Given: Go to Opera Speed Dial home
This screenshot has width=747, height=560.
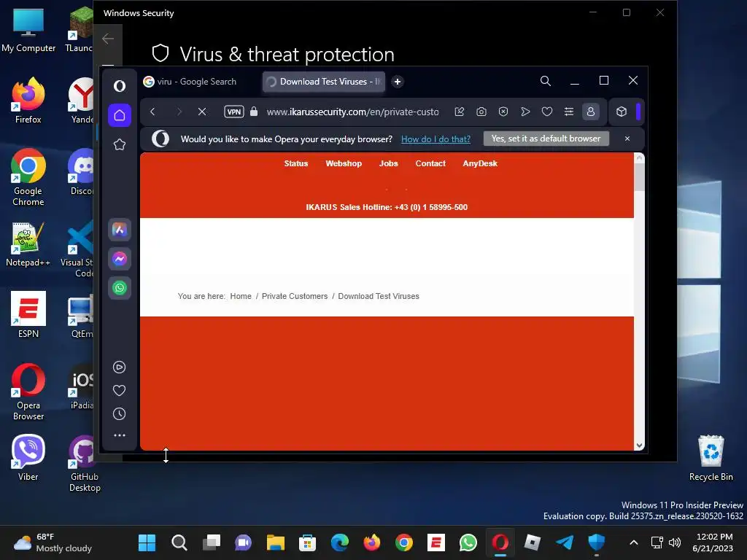Looking at the screenshot, I should (x=119, y=115).
